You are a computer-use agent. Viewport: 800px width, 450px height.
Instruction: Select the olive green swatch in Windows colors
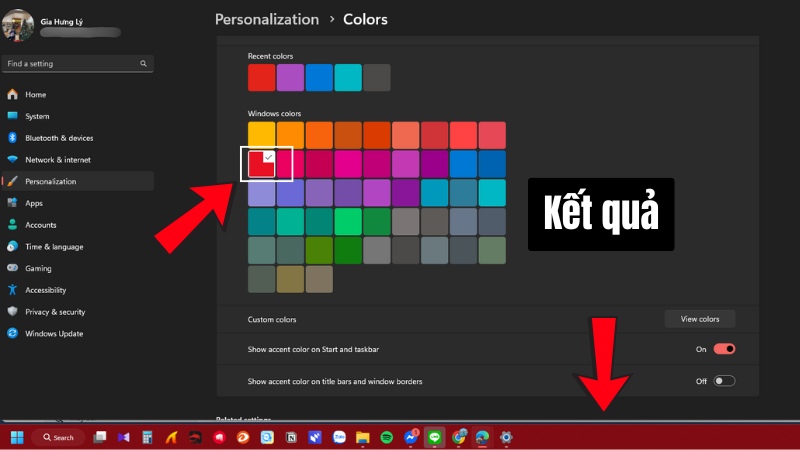click(x=319, y=251)
